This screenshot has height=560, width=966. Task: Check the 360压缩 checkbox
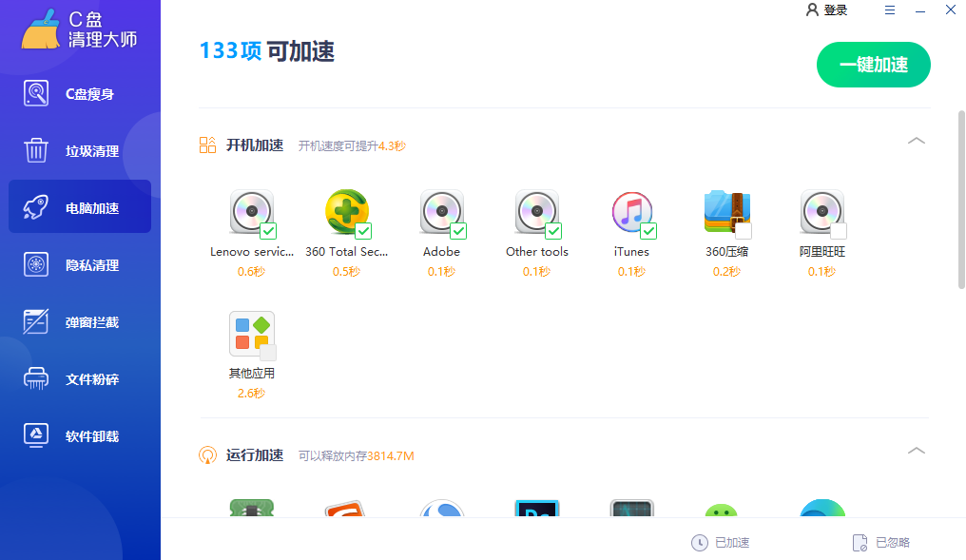pyautogui.click(x=744, y=231)
